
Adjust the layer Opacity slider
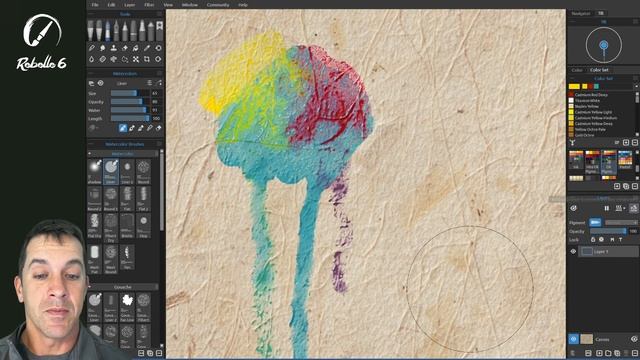click(x=608, y=231)
